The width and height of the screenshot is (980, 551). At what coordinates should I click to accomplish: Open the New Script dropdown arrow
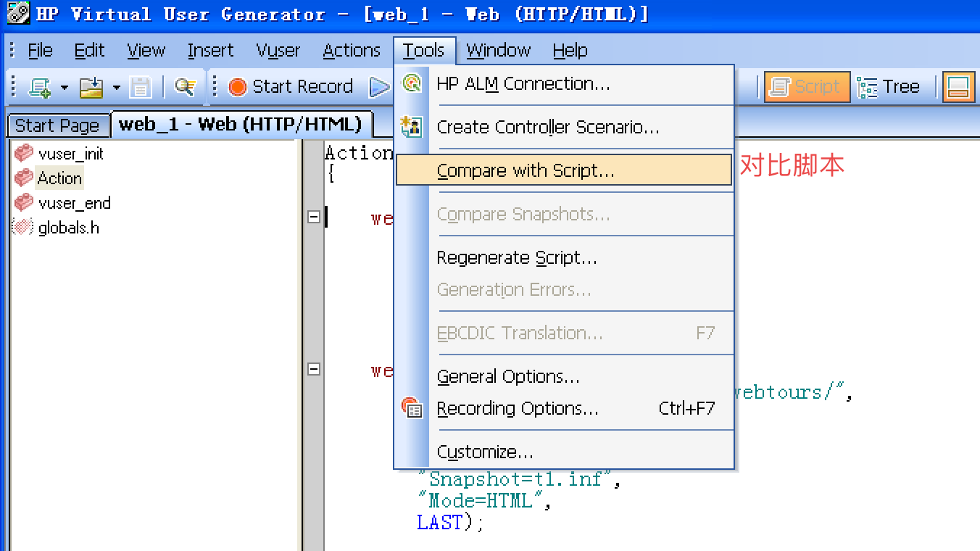65,88
